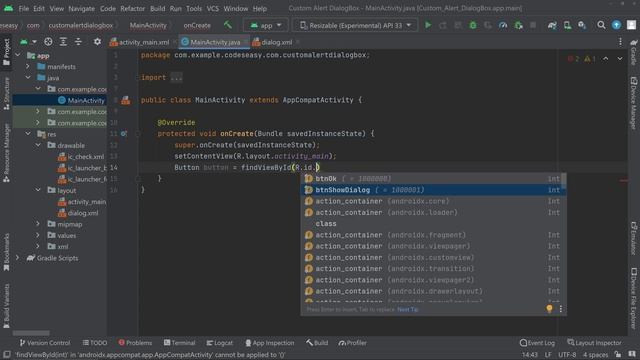Toggle the Resource Manager tool window
This screenshot has width=640, height=360.
pyautogui.click(x=6, y=153)
